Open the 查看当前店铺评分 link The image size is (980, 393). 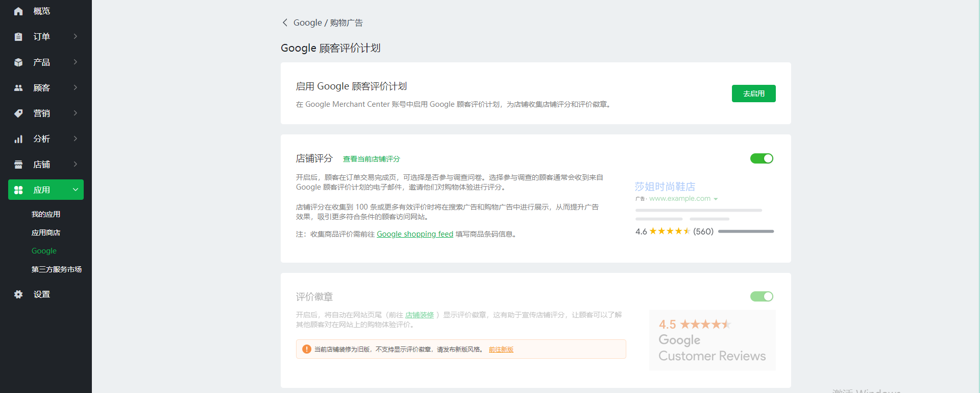click(372, 159)
